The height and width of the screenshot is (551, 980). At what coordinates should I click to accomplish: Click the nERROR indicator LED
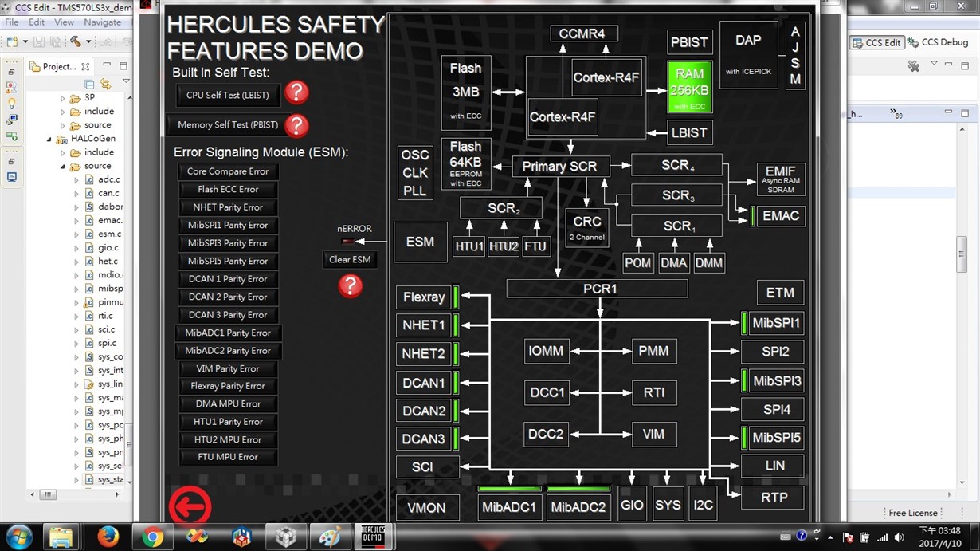349,241
